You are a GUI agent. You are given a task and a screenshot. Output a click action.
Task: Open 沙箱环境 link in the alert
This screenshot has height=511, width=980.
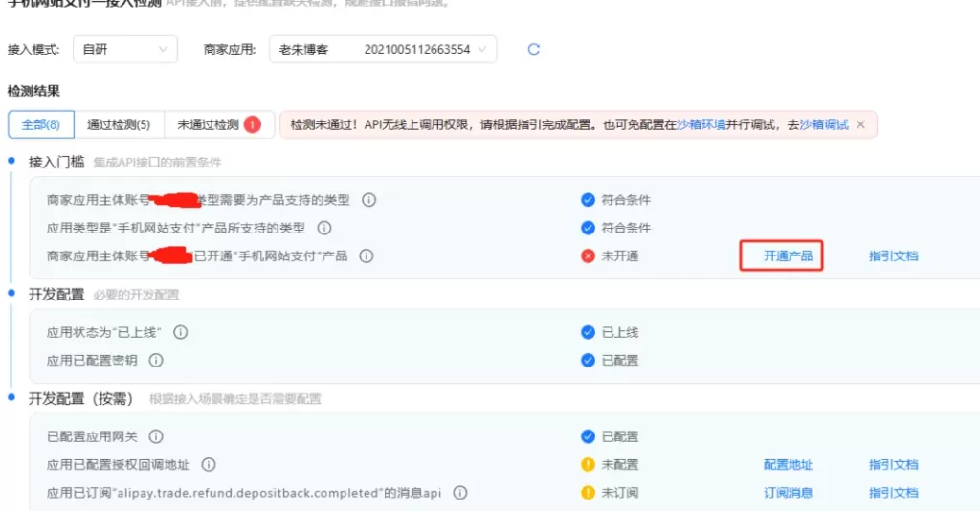tap(702, 124)
